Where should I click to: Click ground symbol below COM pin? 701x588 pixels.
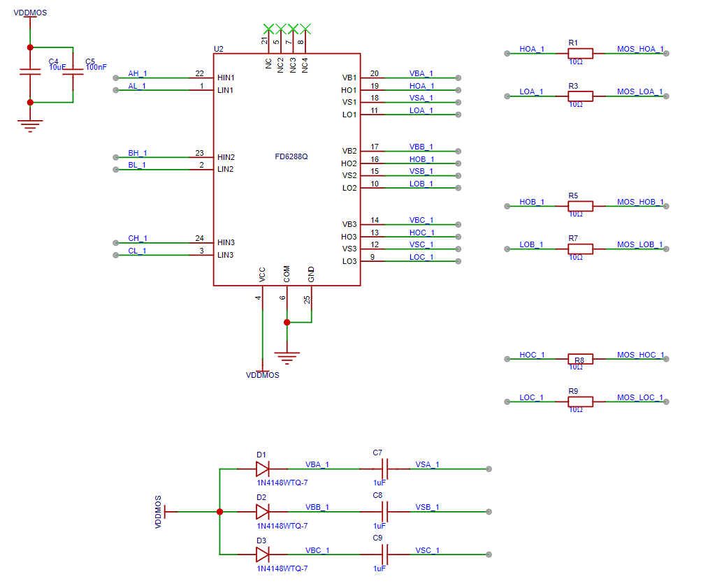pos(287,358)
